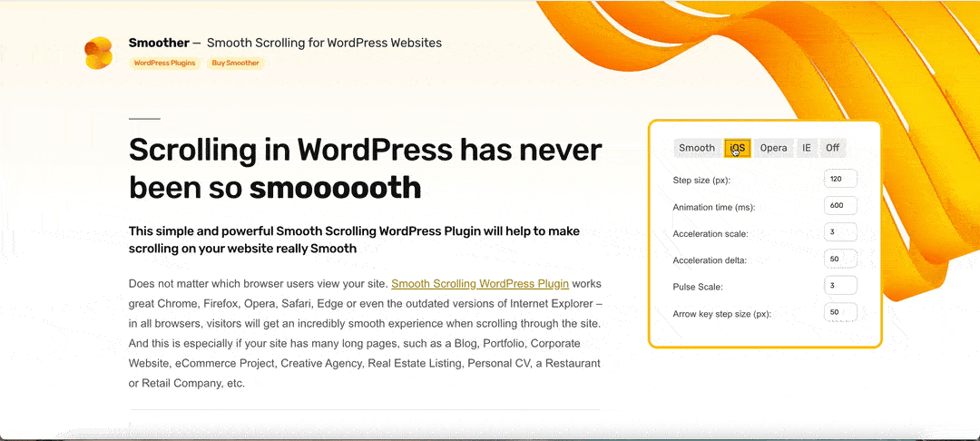The image size is (980, 441).
Task: Select the Opera preset tab
Action: [773, 148]
